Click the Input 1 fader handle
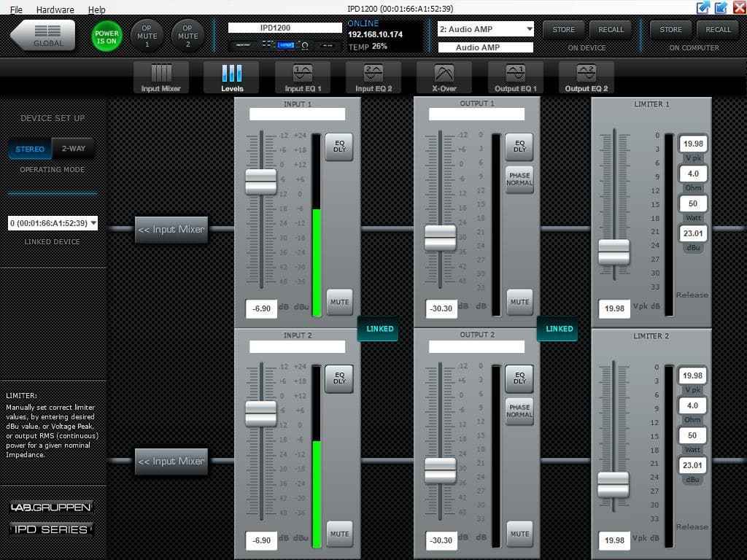 [260, 182]
